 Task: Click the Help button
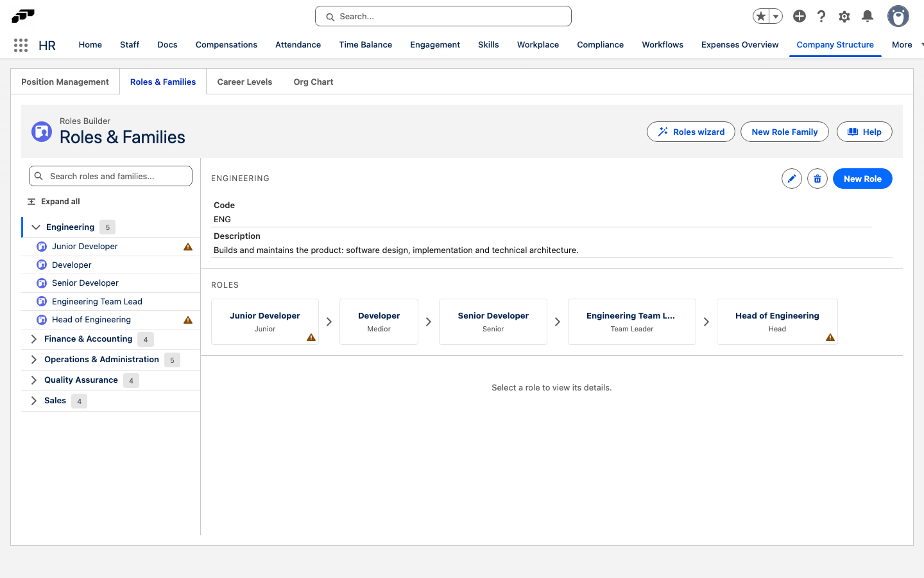[x=864, y=132]
